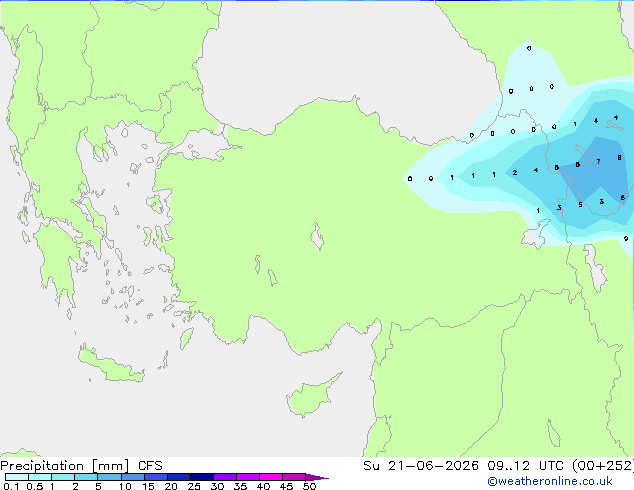The width and height of the screenshot is (634, 490).
Task: Pick the legend swatch between 2 and 5
Action: pyautogui.click(x=86, y=477)
